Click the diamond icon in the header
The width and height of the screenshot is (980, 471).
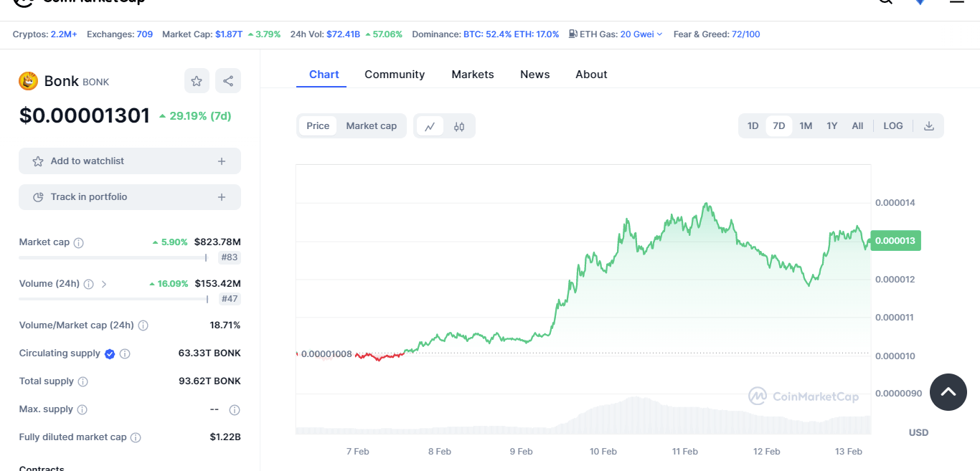920,2
